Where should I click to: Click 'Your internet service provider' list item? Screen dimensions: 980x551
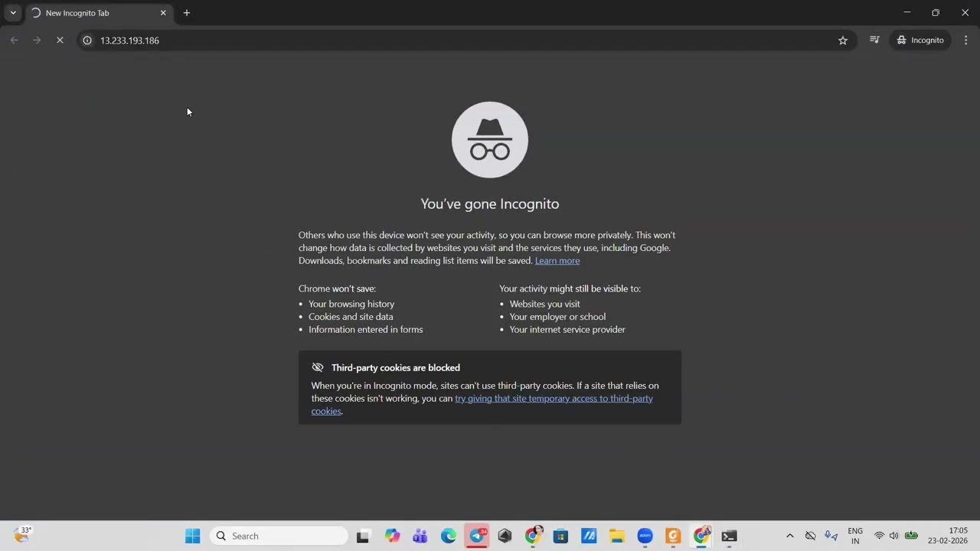click(x=567, y=330)
